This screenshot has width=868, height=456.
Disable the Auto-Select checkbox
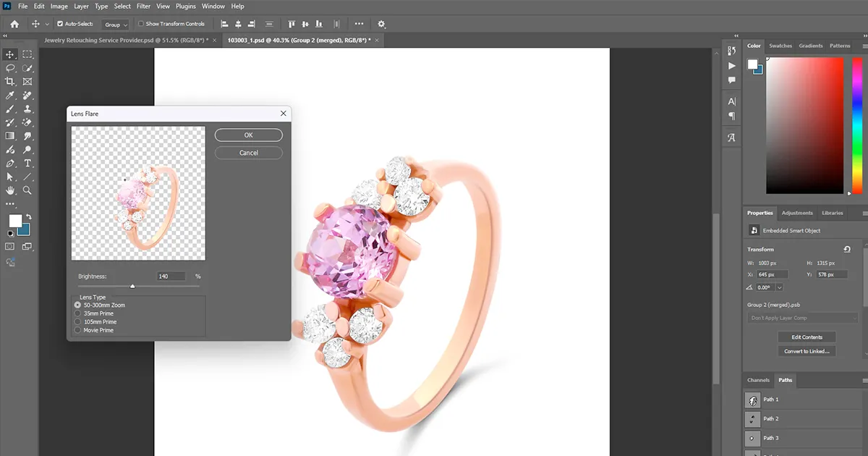point(60,24)
